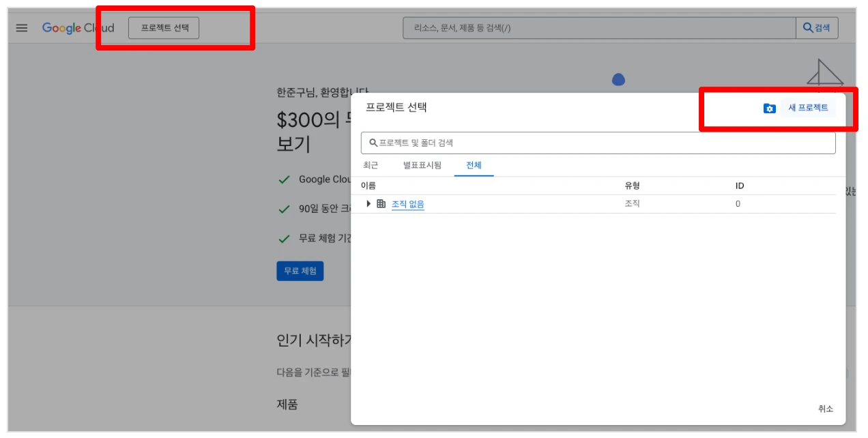Click the top resource search field
This screenshot has height=438, width=868.
tap(599, 28)
